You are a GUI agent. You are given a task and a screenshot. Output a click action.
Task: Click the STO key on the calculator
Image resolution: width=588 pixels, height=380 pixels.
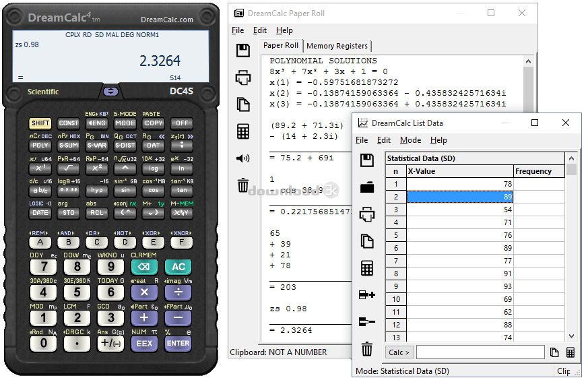pos(68,213)
